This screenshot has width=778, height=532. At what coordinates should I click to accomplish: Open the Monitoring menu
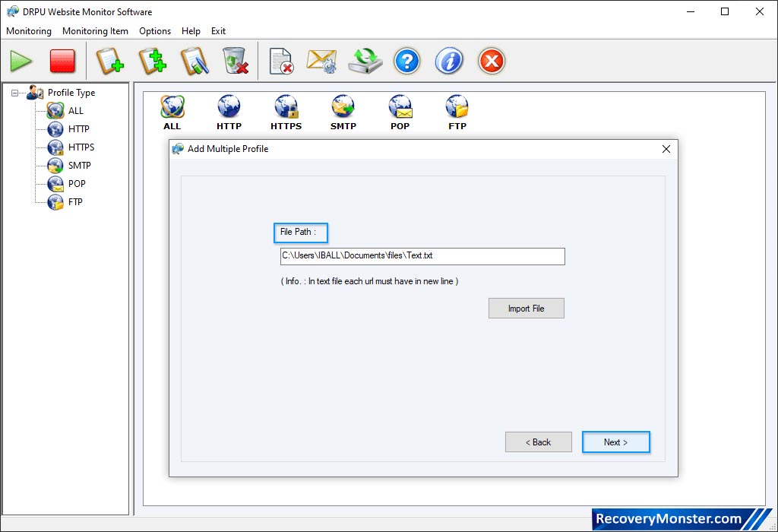click(28, 31)
